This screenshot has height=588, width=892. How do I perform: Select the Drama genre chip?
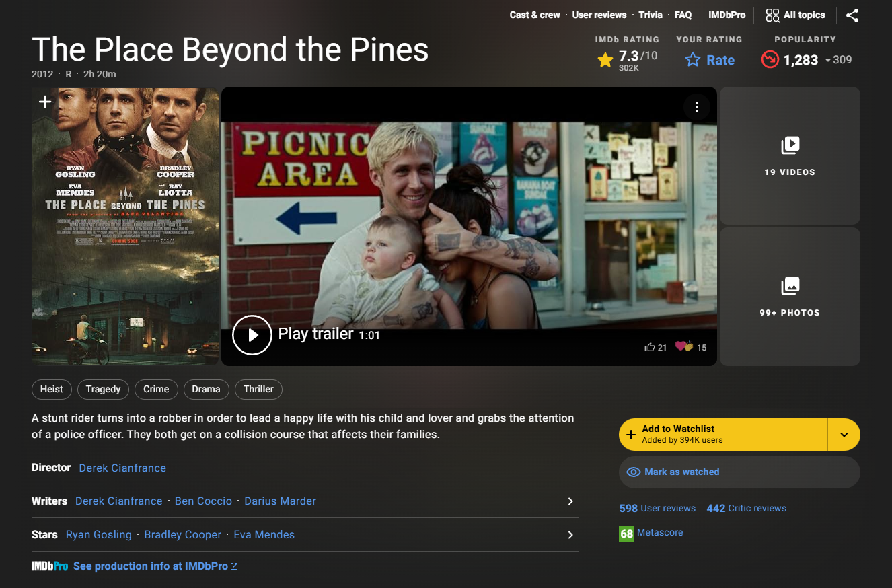click(206, 389)
